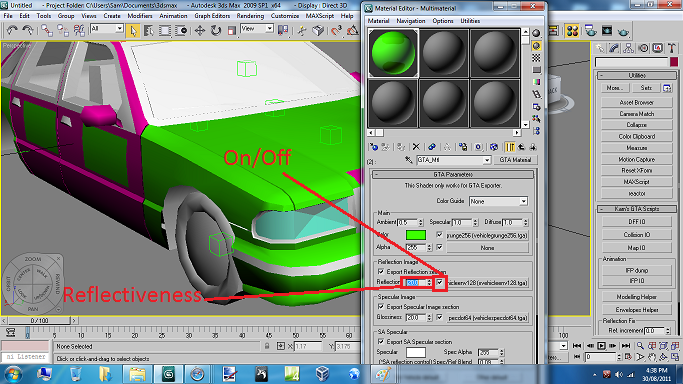Toggle the Alpha map checkbox
This screenshot has width=683, height=384.
[440, 247]
